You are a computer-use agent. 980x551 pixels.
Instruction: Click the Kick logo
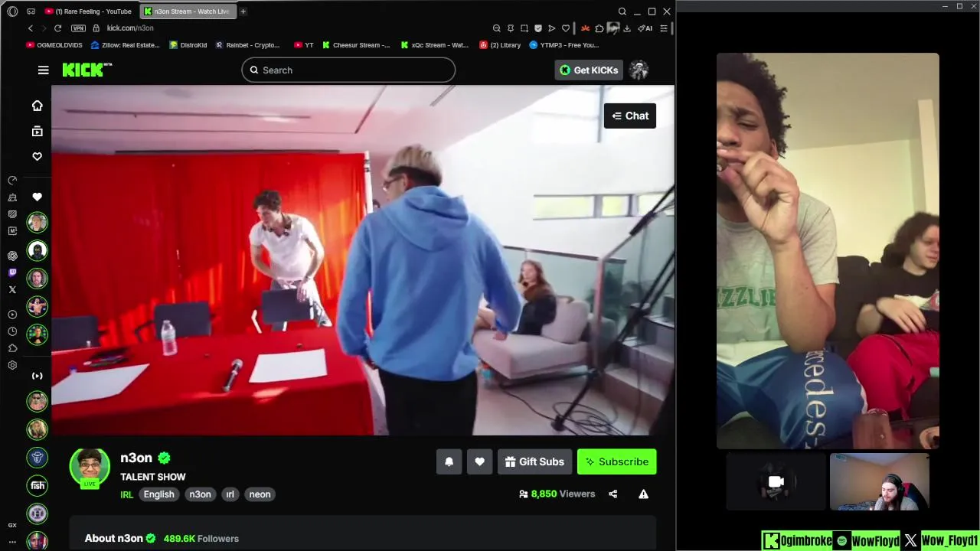87,70
